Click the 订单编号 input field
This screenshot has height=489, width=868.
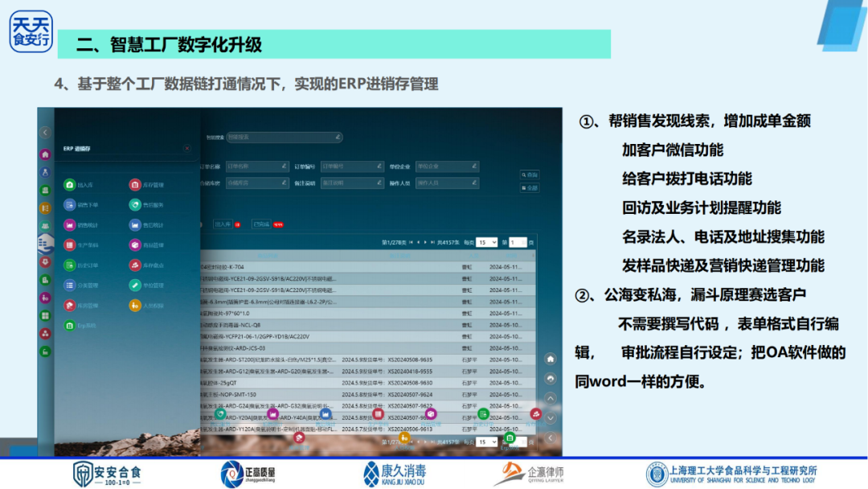(353, 166)
